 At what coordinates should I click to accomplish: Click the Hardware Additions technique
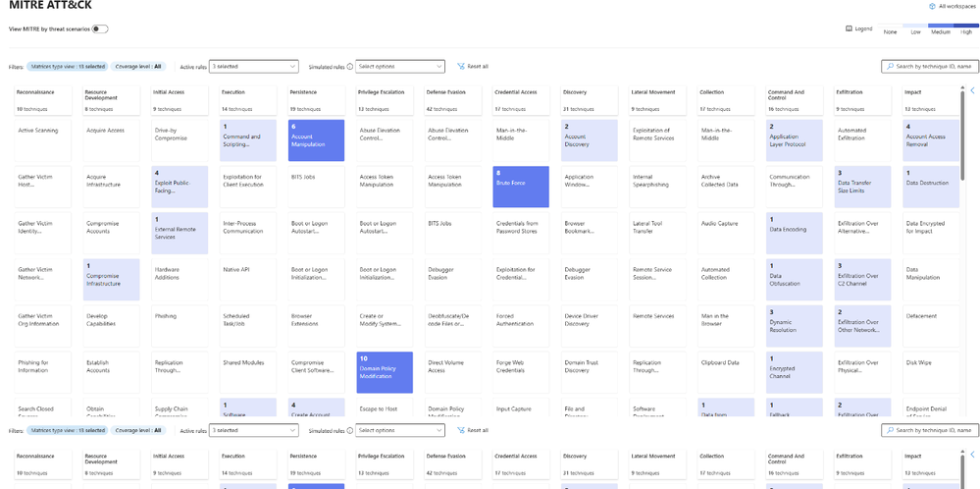tap(180, 280)
